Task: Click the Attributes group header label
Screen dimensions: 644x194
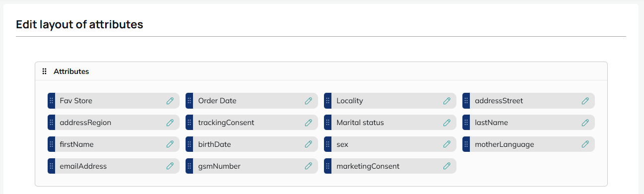Action: 71,71
